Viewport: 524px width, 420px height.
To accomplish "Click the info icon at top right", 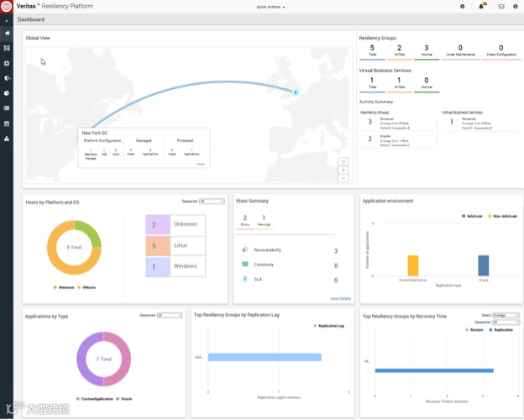I will [516, 7].
